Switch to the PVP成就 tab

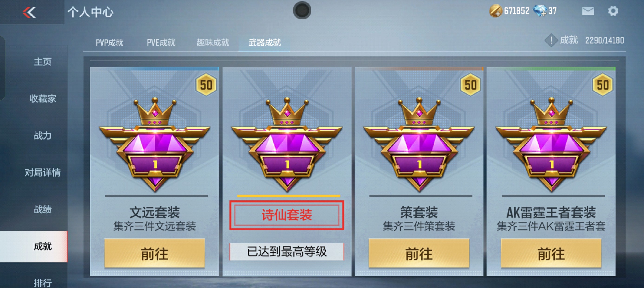click(x=109, y=43)
